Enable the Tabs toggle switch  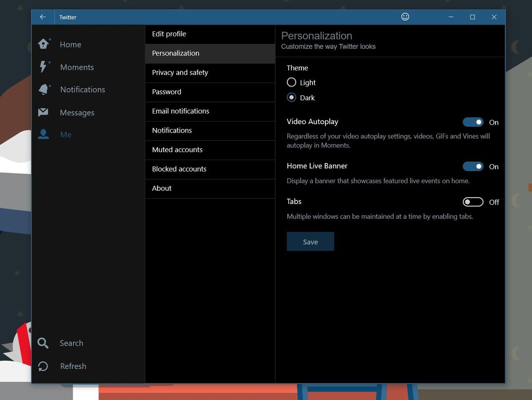473,202
